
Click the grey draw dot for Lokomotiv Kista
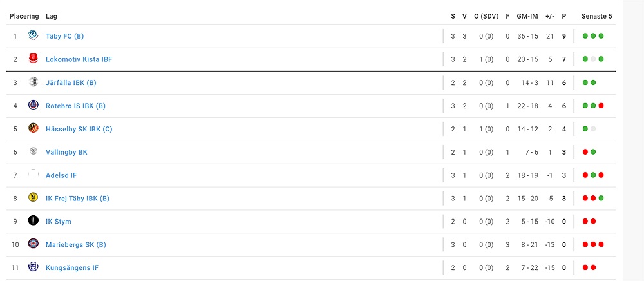pyautogui.click(x=593, y=59)
